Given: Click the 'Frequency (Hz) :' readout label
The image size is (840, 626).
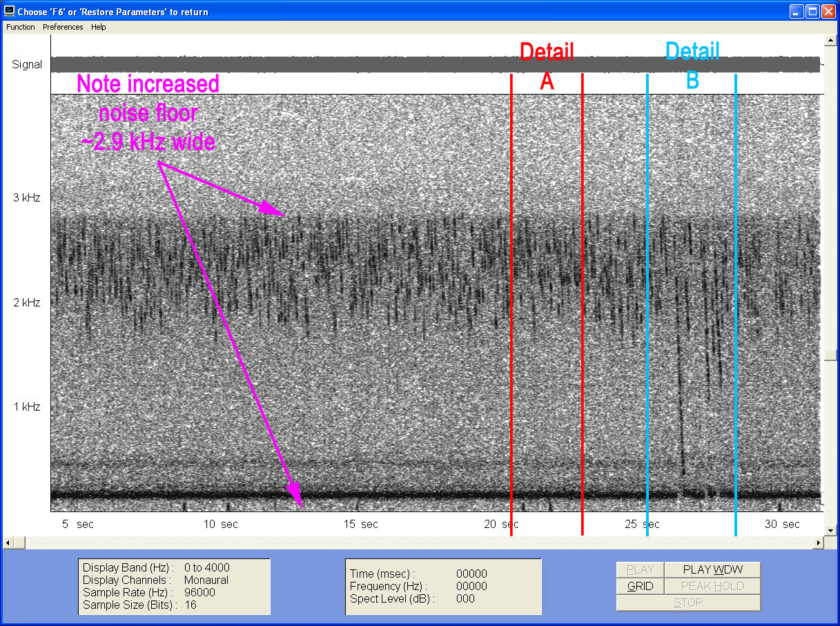Looking at the screenshot, I should pos(389,586).
